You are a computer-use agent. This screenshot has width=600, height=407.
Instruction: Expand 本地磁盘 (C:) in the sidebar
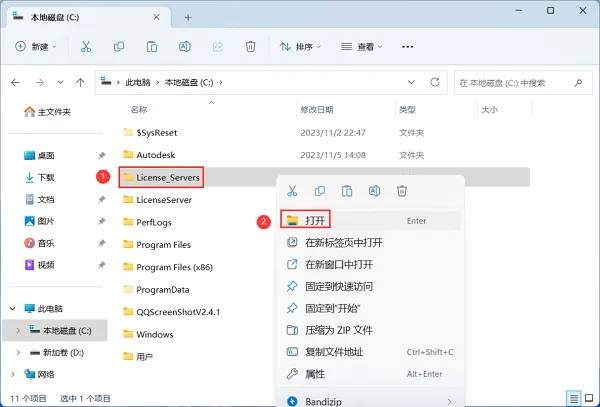(x=18, y=330)
